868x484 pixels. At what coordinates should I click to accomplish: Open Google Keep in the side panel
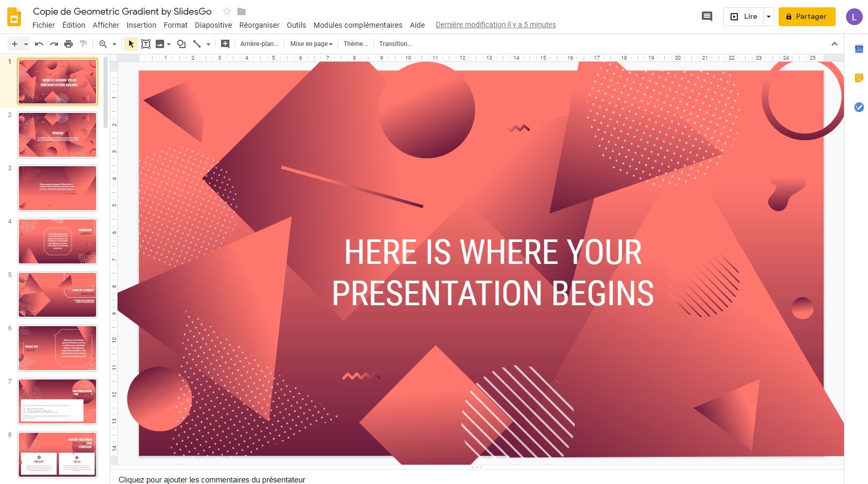[x=859, y=78]
